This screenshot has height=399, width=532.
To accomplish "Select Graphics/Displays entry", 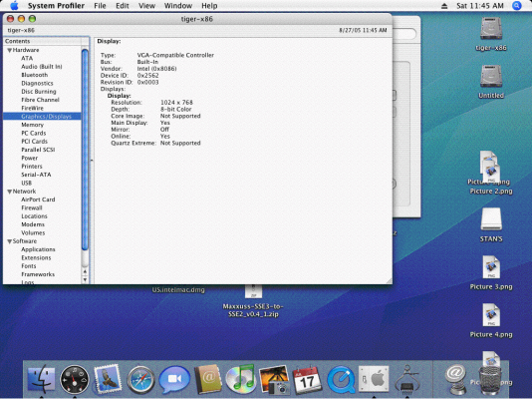I will click(x=42, y=117).
